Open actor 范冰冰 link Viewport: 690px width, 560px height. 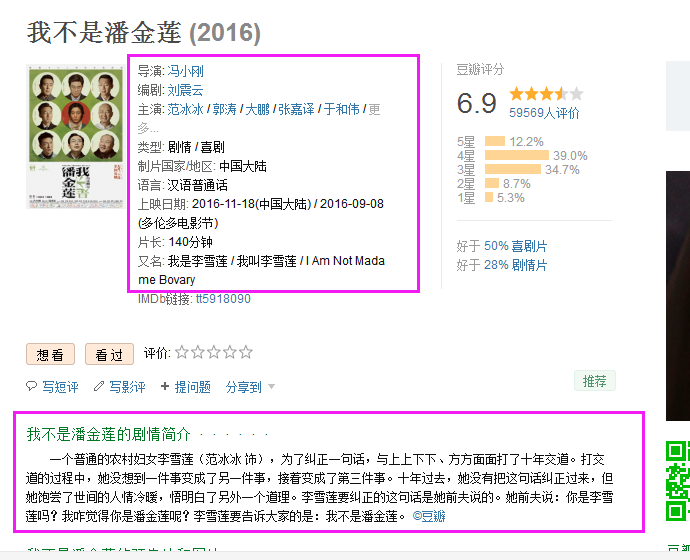tap(185, 109)
